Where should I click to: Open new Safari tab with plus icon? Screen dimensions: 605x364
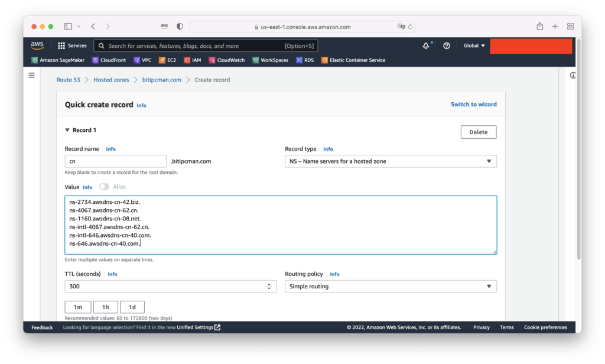pos(555,27)
